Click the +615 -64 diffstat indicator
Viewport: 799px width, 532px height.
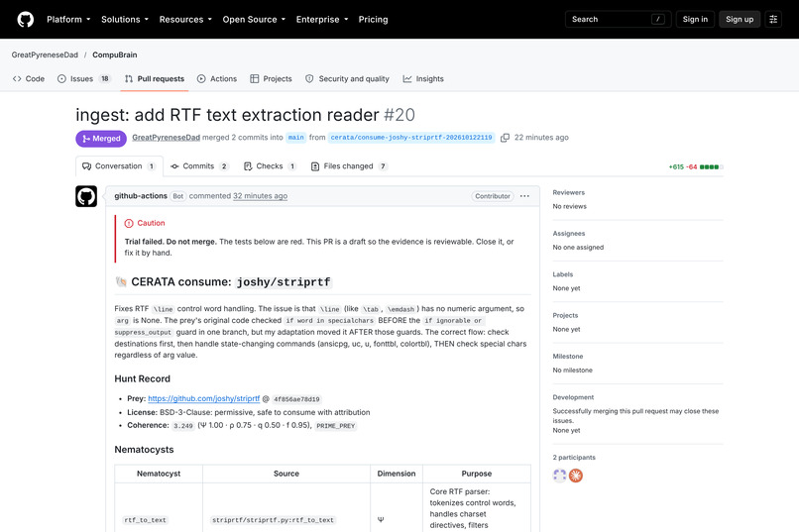(x=696, y=167)
